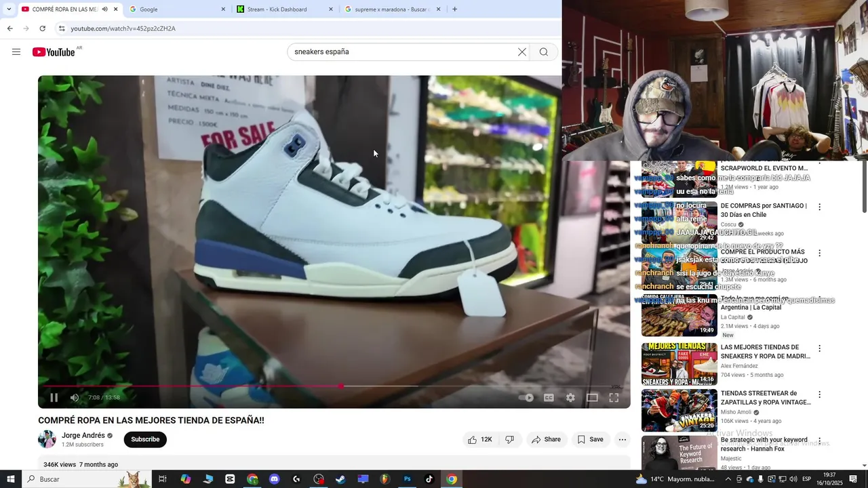
Task: Open the Argentina La Capital food video thumbnail
Action: [679, 315]
